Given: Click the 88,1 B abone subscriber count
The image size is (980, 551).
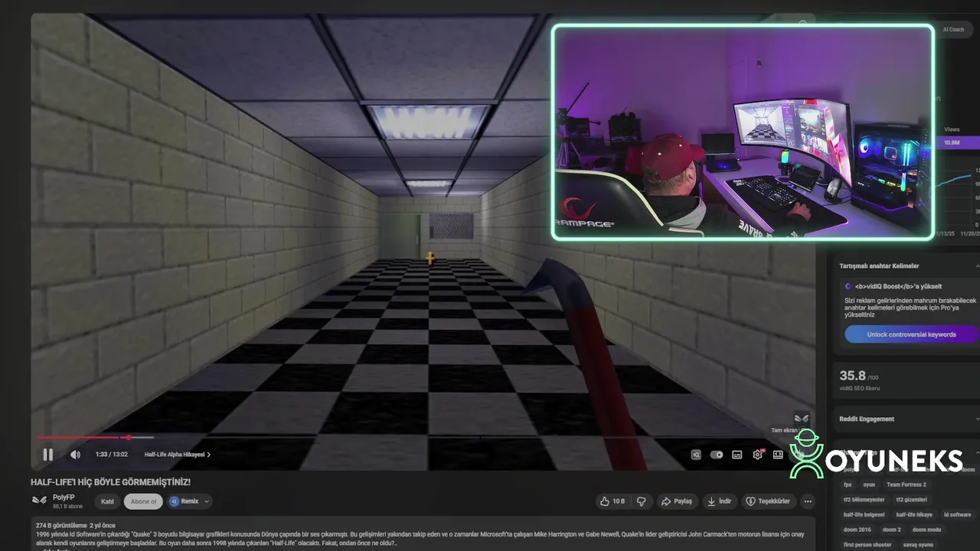Looking at the screenshot, I should pos(67,507).
